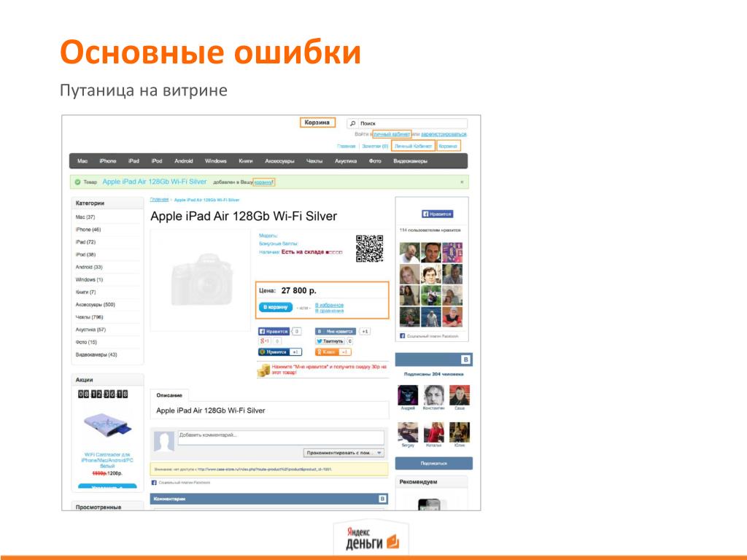Click the VK logo in Комментарии header
This screenshot has width=747, height=560.
[x=382, y=499]
